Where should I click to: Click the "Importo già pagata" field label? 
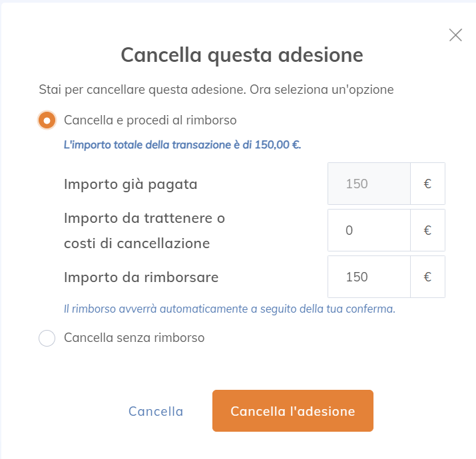pyautogui.click(x=130, y=184)
